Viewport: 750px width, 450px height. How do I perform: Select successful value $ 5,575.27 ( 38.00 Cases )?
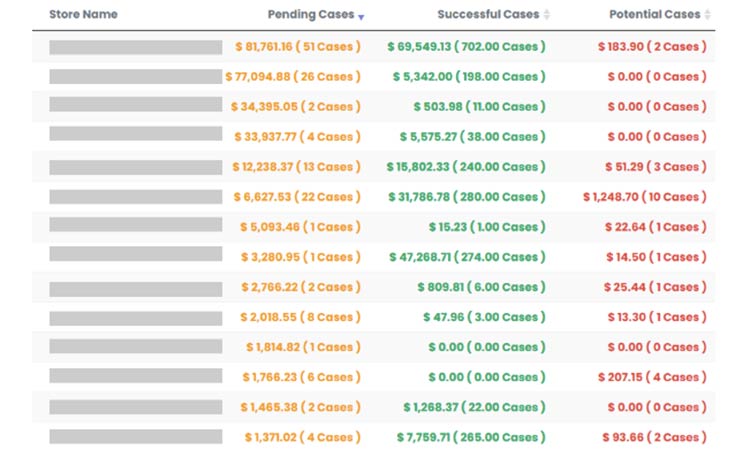pos(473,137)
